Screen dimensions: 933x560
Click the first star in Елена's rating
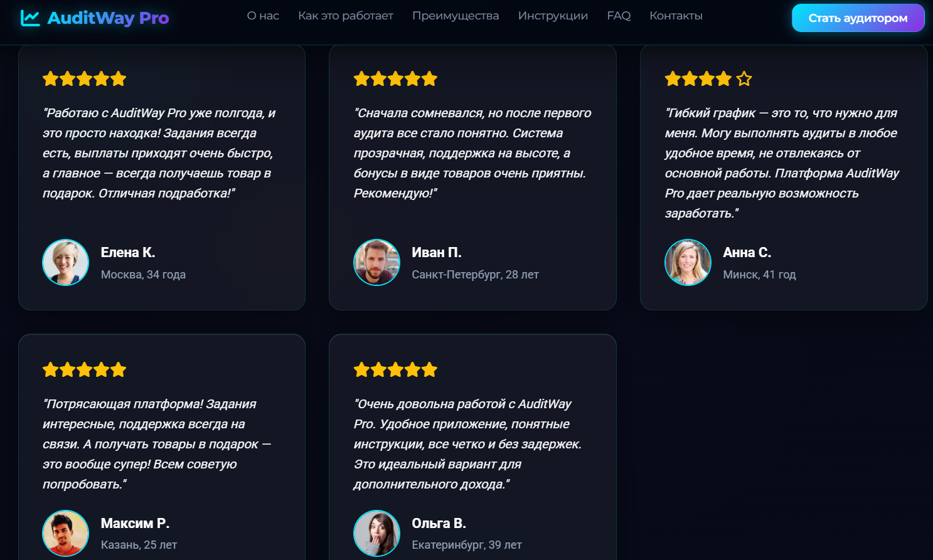point(51,79)
